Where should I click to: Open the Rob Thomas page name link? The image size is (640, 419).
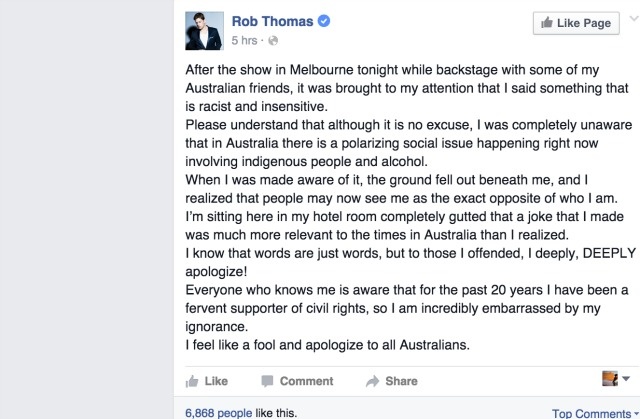[x=272, y=21]
